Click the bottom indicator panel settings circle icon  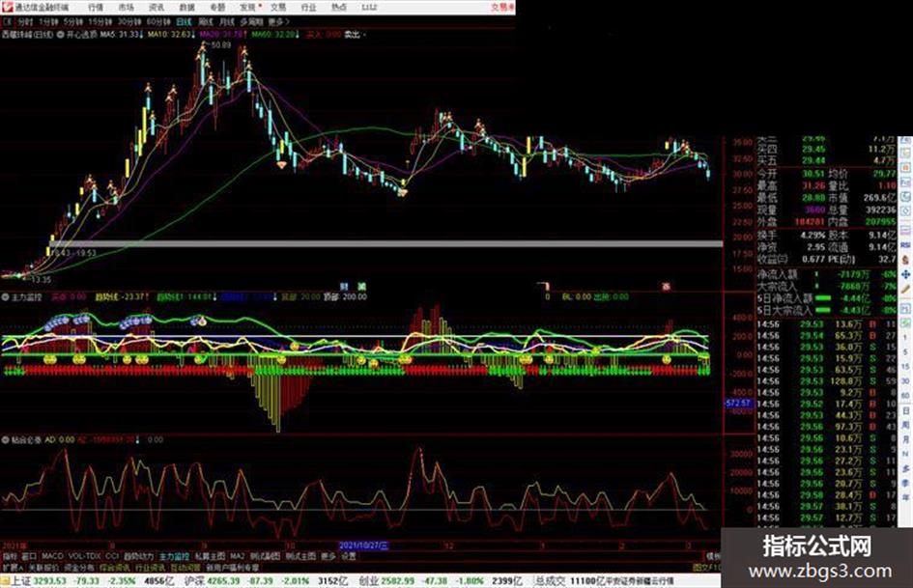[5, 440]
